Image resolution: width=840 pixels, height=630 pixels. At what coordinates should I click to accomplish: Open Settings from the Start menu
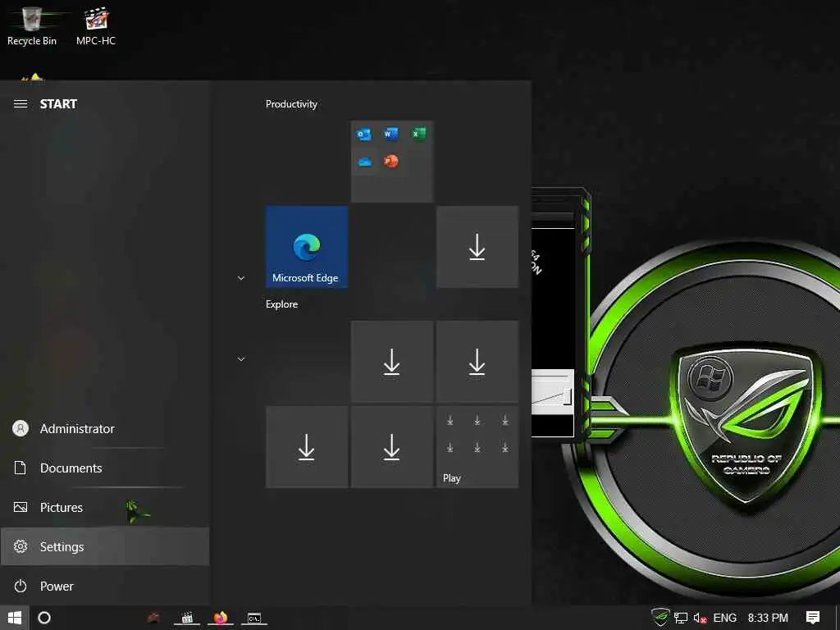click(x=105, y=546)
